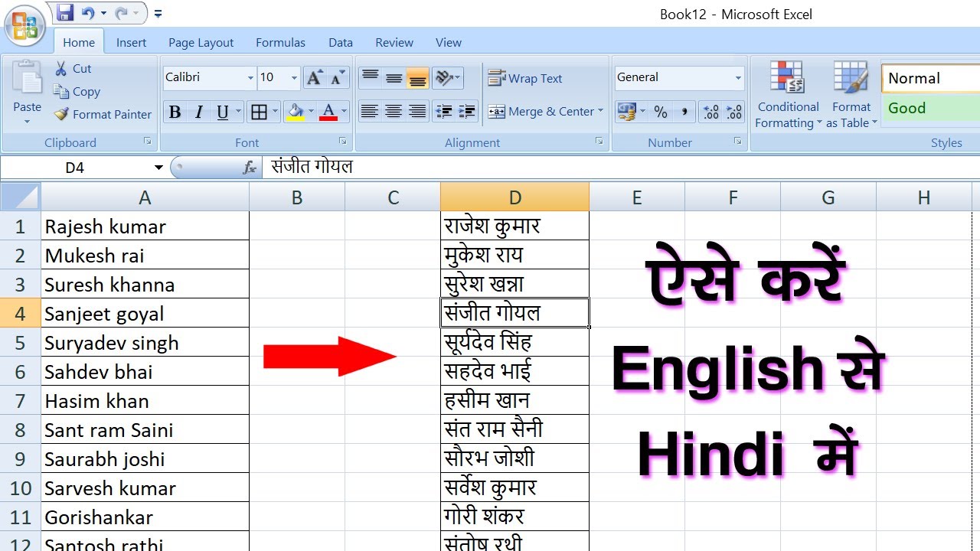Image resolution: width=980 pixels, height=551 pixels.
Task: Increase the cell indent
Action: tap(467, 112)
